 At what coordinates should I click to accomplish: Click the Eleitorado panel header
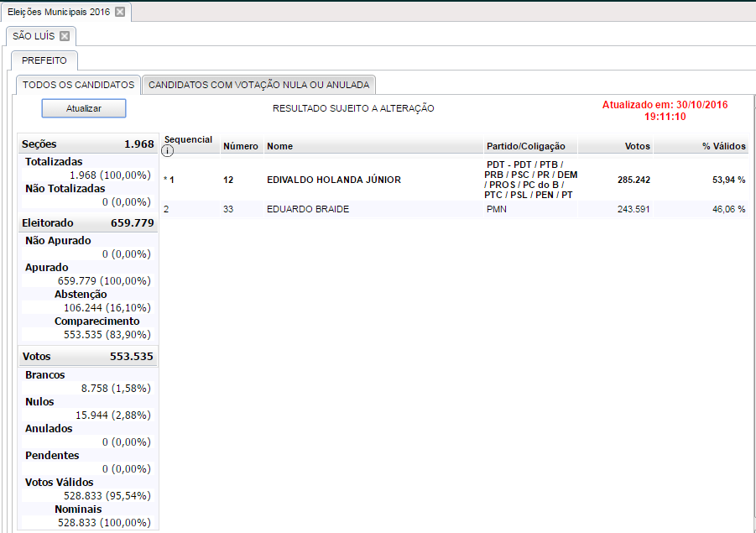[x=88, y=223]
